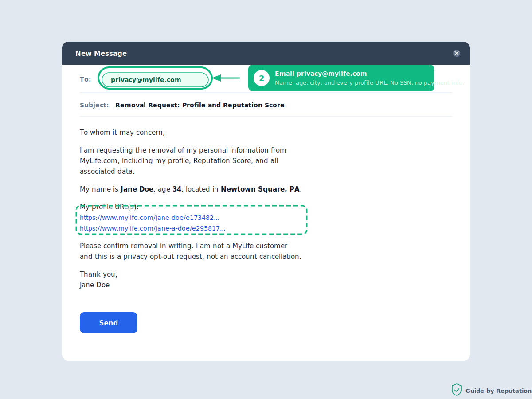Open the jane-a-doe/e295817 profile link
This screenshot has width=532, height=399.
pyautogui.click(x=153, y=228)
